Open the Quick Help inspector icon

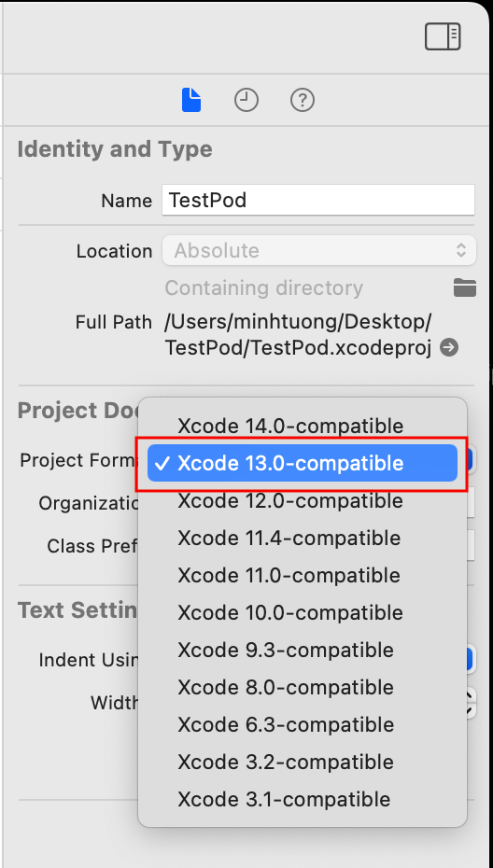click(302, 101)
